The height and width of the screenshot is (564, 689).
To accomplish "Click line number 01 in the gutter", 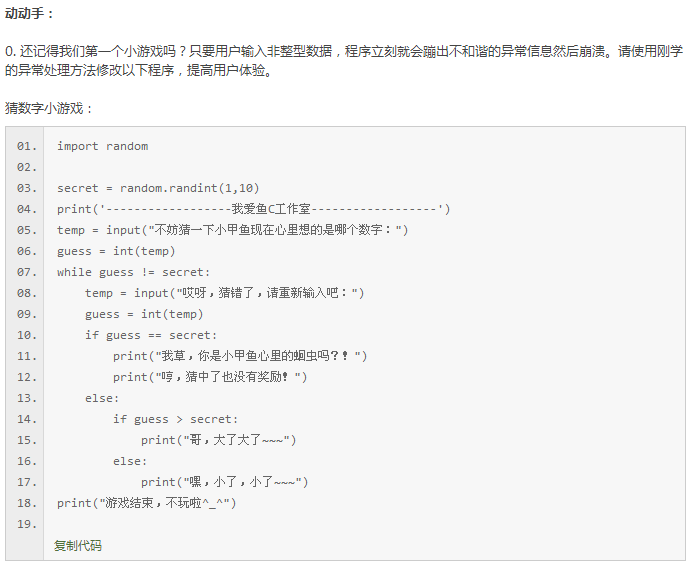I will click(x=27, y=146).
